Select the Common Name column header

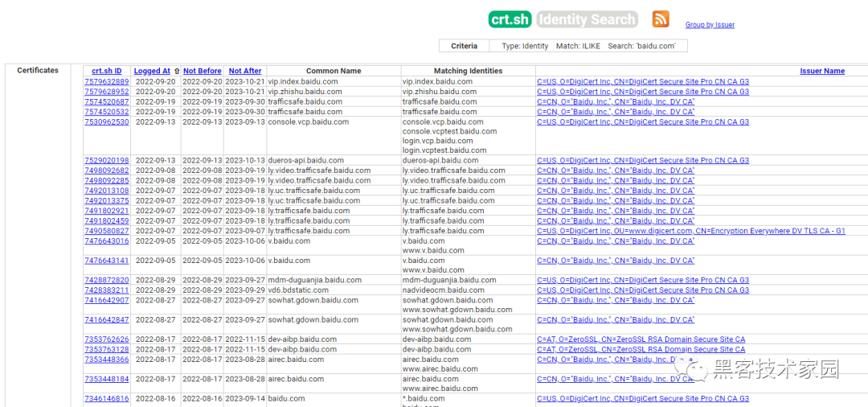334,71
